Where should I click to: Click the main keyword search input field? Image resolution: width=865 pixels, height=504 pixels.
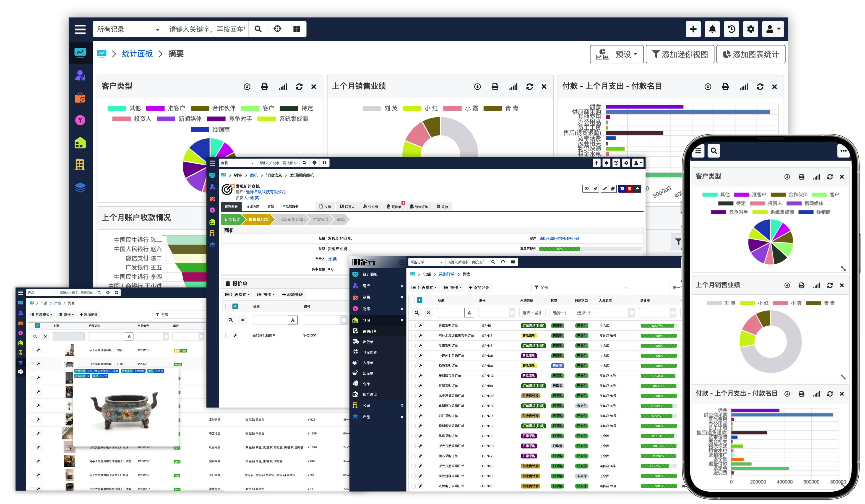(207, 29)
